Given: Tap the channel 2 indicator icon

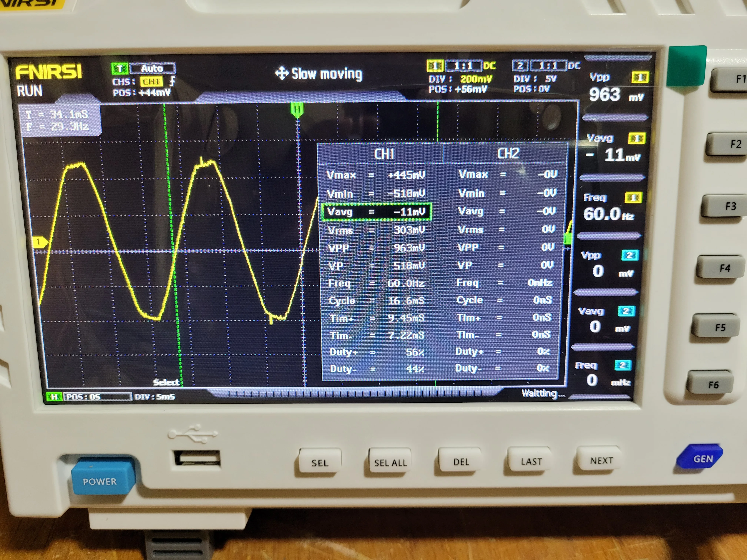Looking at the screenshot, I should coord(520,66).
